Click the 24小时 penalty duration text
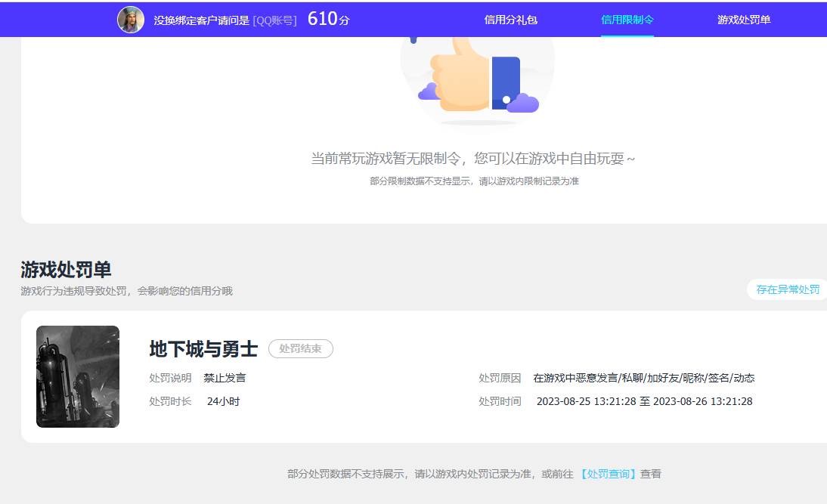This screenshot has width=827, height=504. (224, 401)
